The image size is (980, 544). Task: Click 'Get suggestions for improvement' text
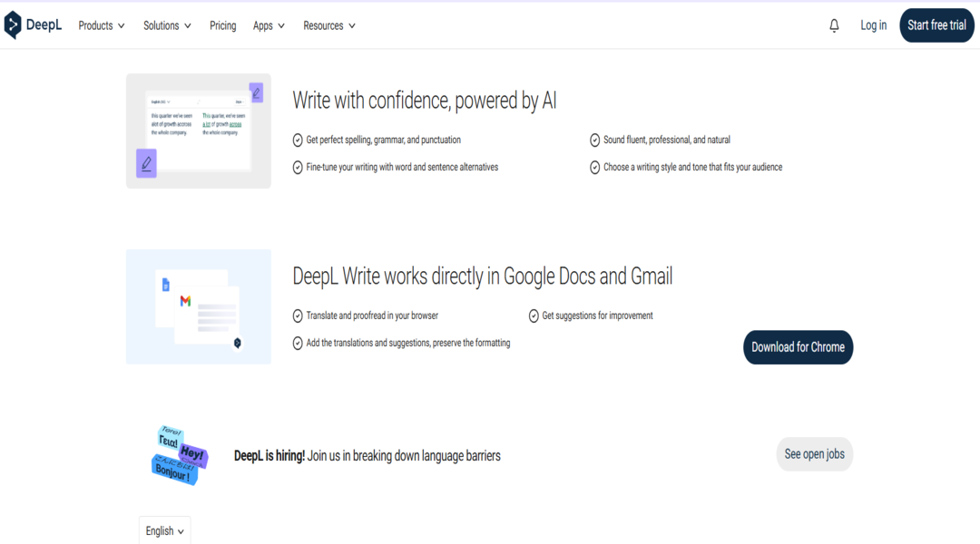point(597,316)
